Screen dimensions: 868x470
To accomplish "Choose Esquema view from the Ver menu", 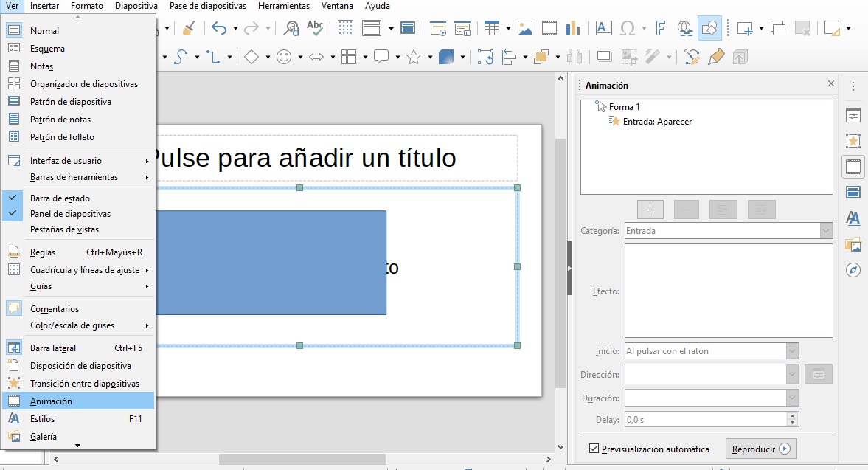I will tap(78, 49).
